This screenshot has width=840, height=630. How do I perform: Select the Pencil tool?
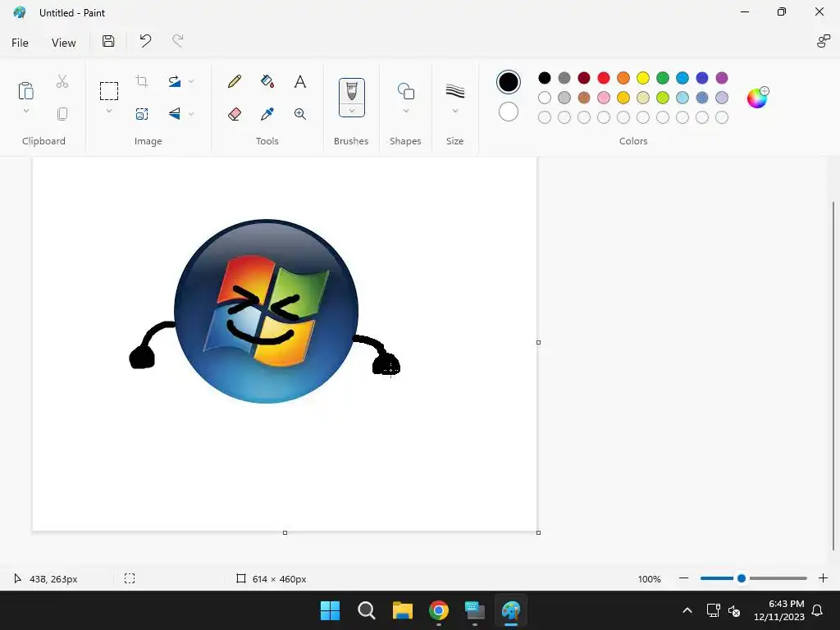click(x=234, y=81)
